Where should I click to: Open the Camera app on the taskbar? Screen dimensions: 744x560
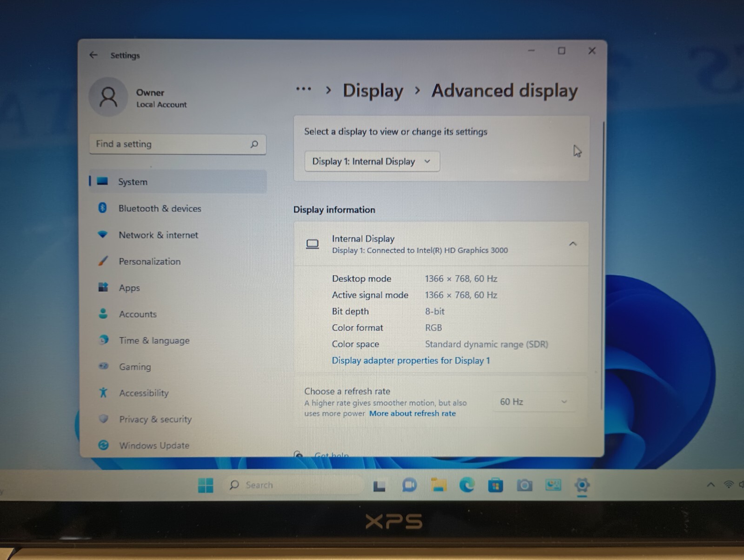[x=525, y=486]
